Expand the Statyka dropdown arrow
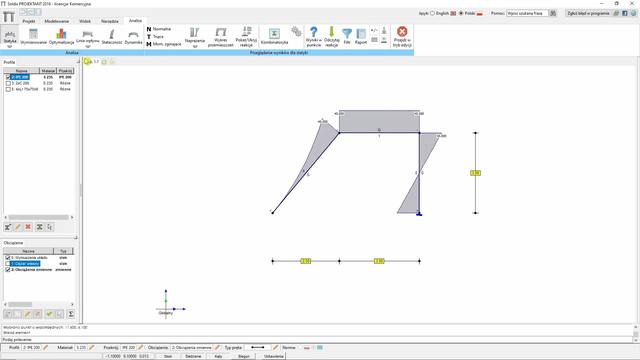 [10, 47]
